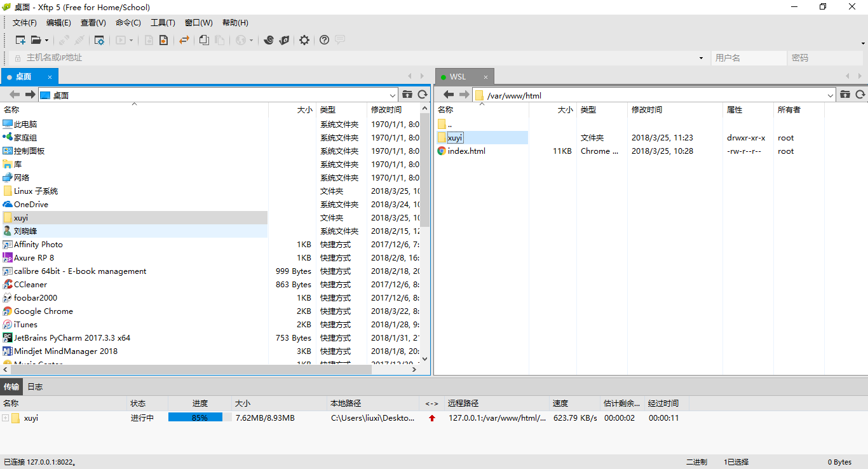Refresh the remote /var/www/html pane
868x469 pixels.
point(860,95)
